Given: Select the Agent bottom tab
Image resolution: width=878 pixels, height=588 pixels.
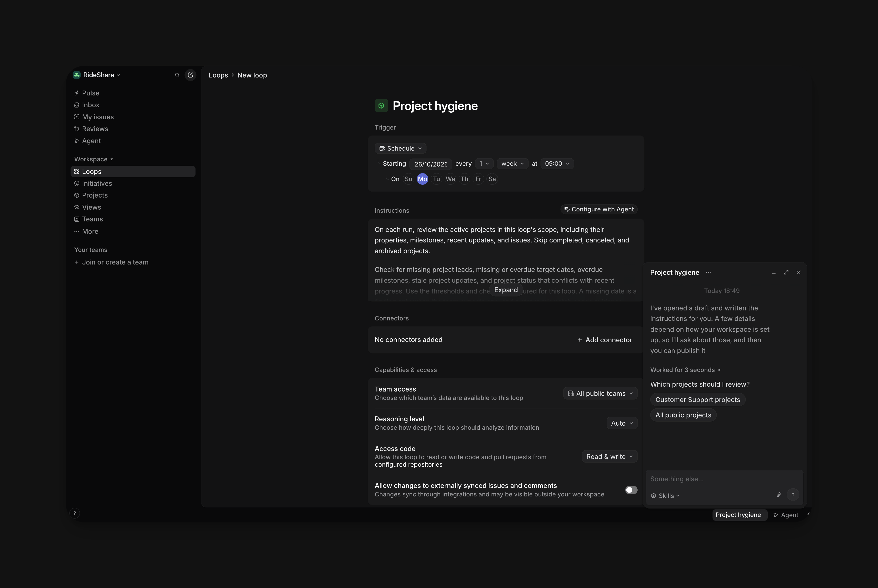Looking at the screenshot, I should (786, 515).
